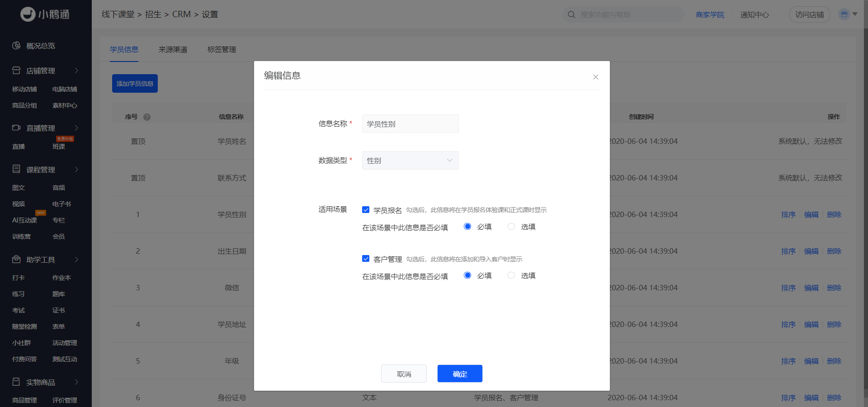Image resolution: width=868 pixels, height=407 pixels.
Task: Open 通知中心
Action: click(x=755, y=14)
